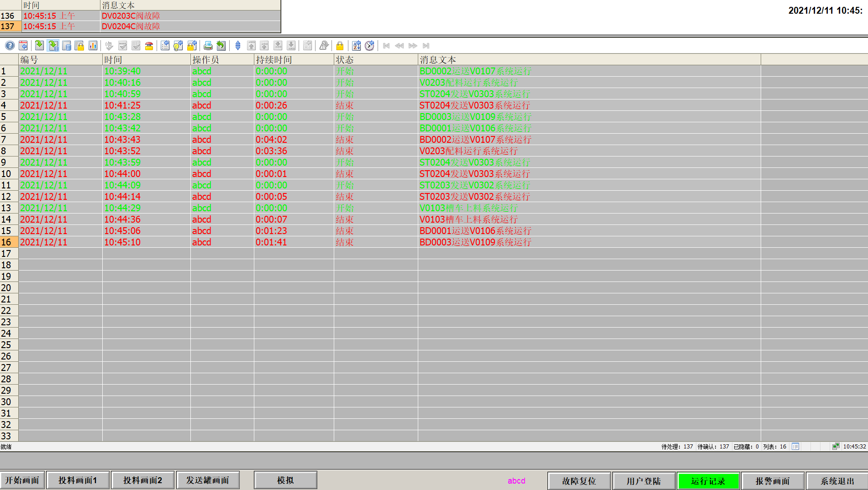Viewport: 868px width, 490px height.
Task: Select row 16 BD0003 message entry
Action: click(475, 242)
